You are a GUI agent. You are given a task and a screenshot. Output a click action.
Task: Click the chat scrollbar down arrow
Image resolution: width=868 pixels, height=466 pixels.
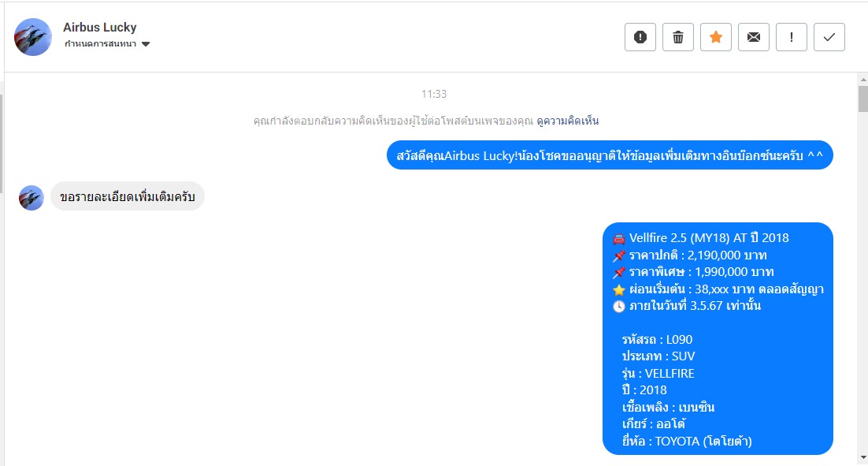[863, 457]
